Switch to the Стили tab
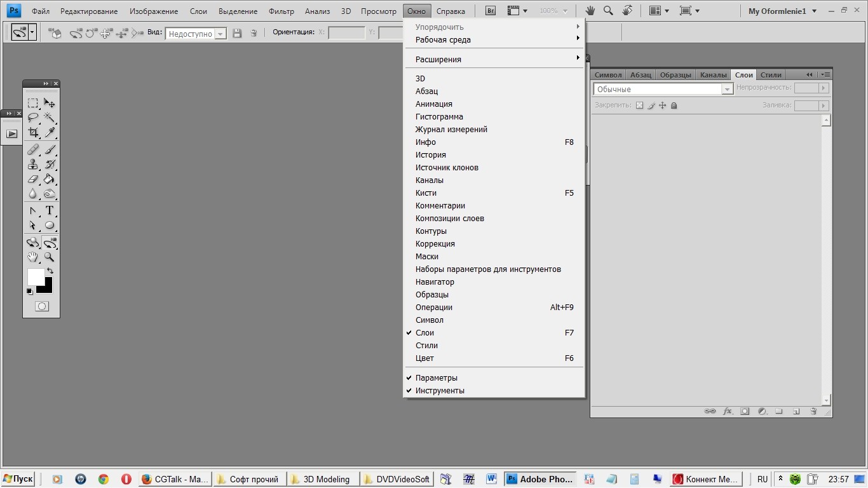Screen dimensions: 868x488 (771, 75)
